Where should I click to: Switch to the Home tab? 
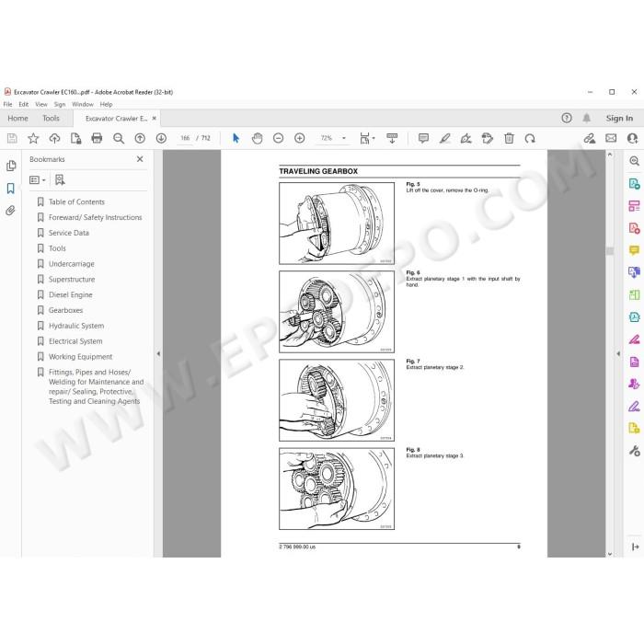click(17, 119)
